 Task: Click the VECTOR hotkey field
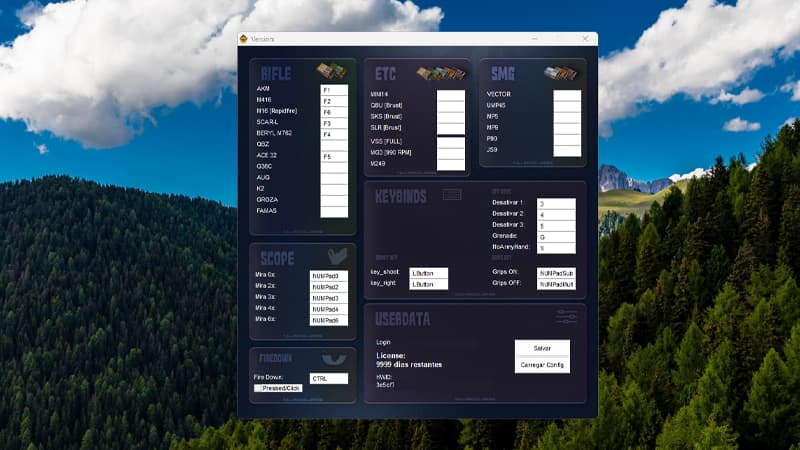pos(567,95)
